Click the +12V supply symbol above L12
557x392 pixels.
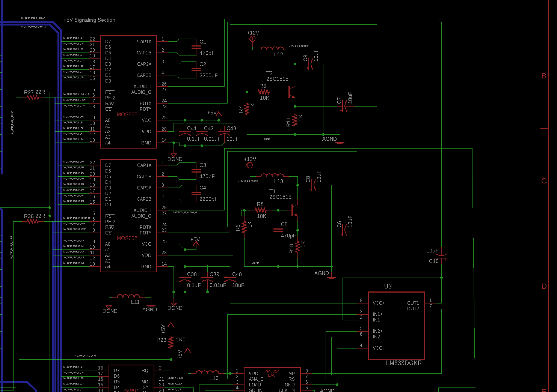pyautogui.click(x=253, y=39)
